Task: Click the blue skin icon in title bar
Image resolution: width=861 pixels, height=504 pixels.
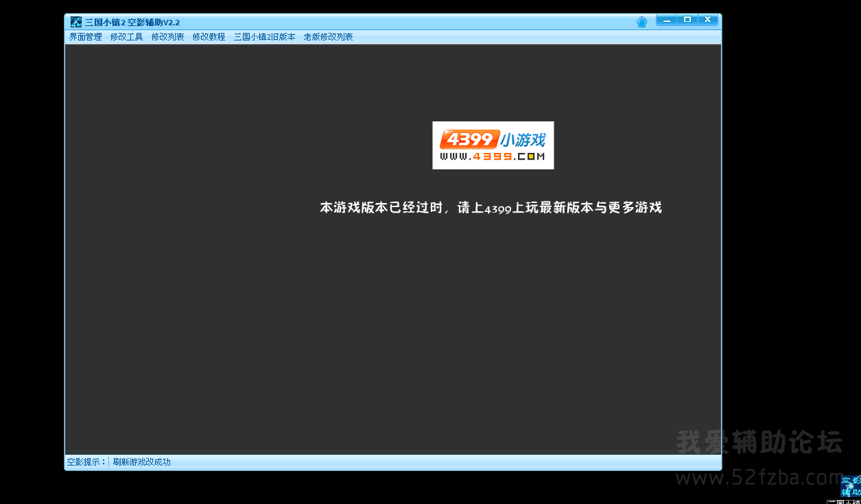Action: click(642, 22)
